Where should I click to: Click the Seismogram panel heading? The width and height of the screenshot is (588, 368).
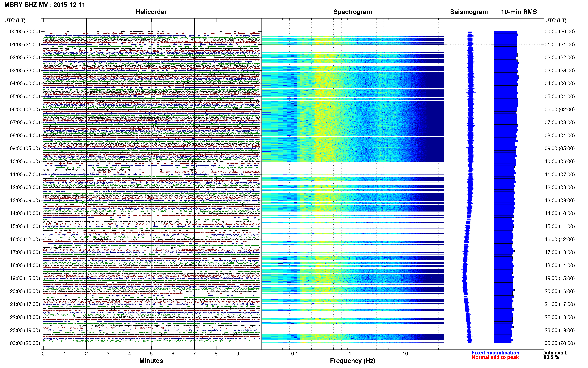(469, 12)
